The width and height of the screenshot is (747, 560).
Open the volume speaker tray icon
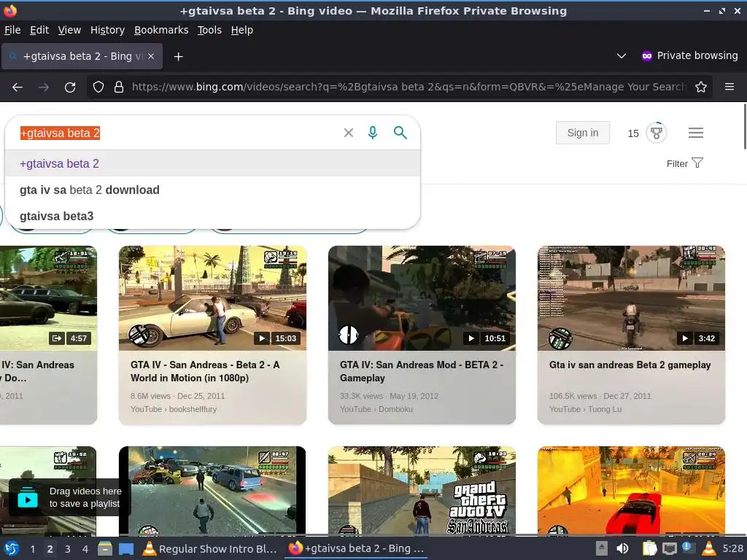tap(622, 548)
